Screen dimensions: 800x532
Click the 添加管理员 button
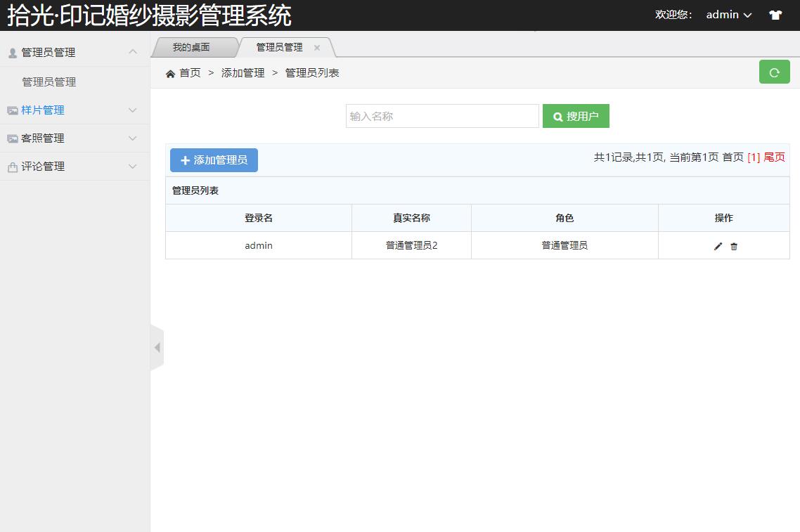(214, 160)
